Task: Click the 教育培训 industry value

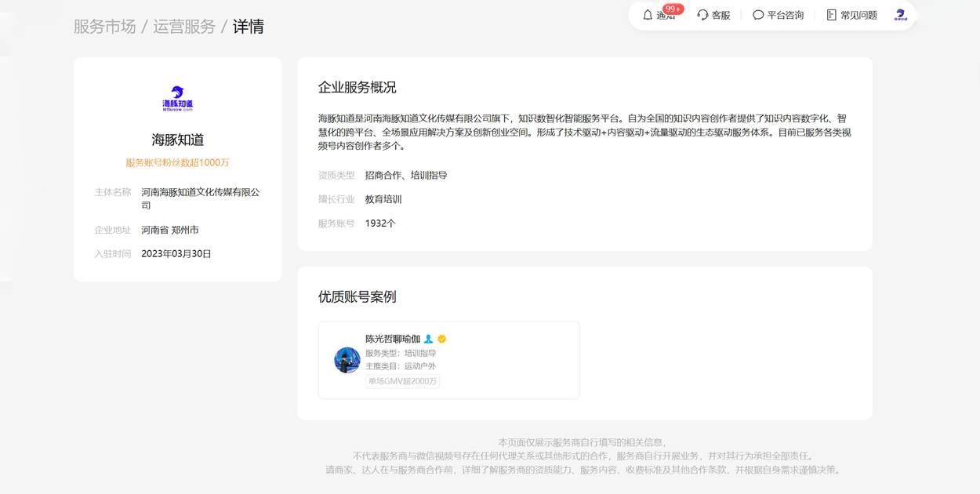Action: pyautogui.click(x=383, y=199)
